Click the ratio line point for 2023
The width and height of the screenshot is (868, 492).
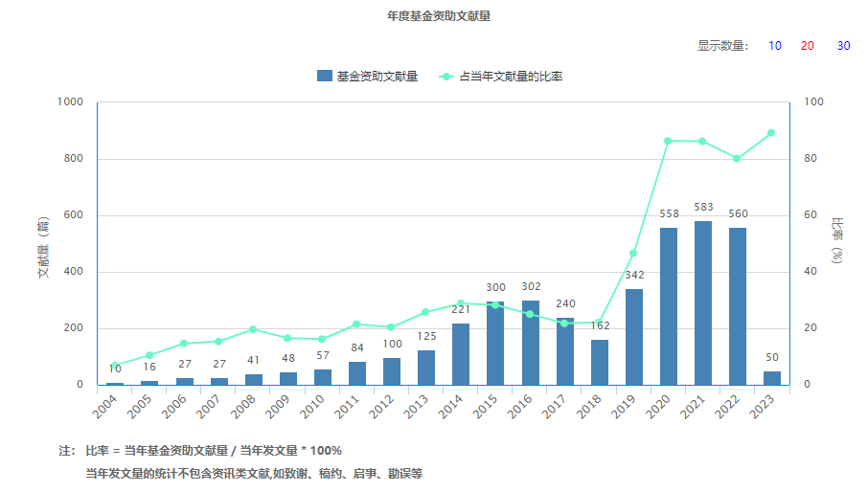point(771,133)
